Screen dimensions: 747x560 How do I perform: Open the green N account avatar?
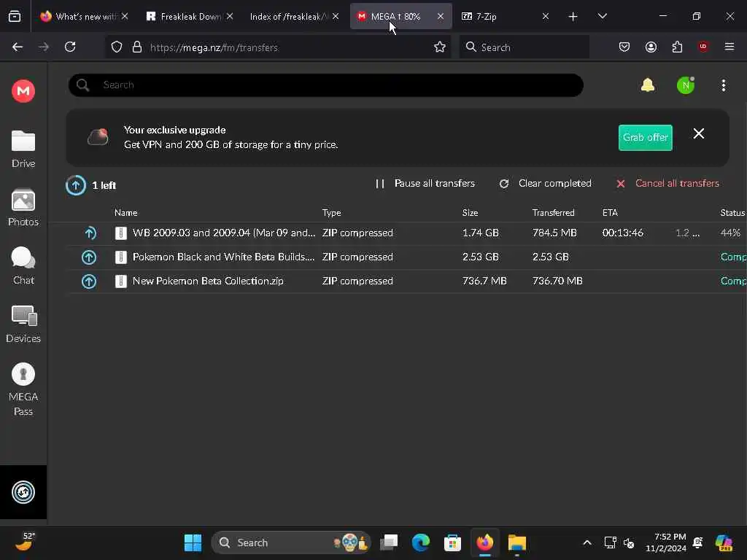[x=686, y=86]
